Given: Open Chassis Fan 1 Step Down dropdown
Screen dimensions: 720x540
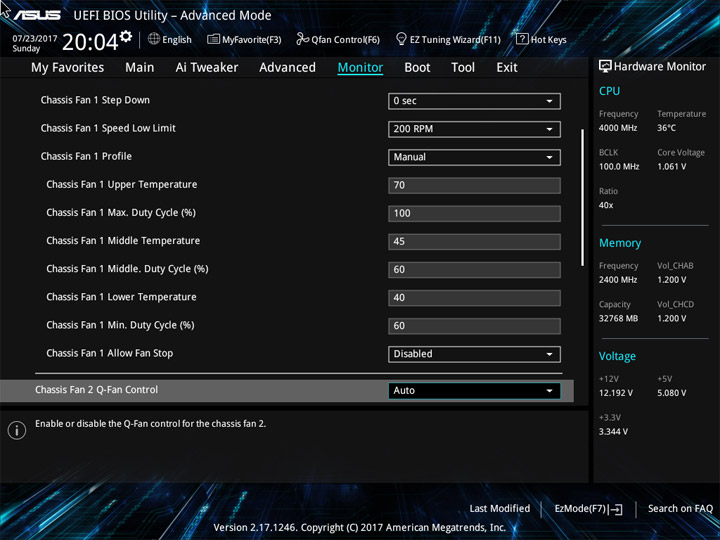Looking at the screenshot, I should (474, 101).
